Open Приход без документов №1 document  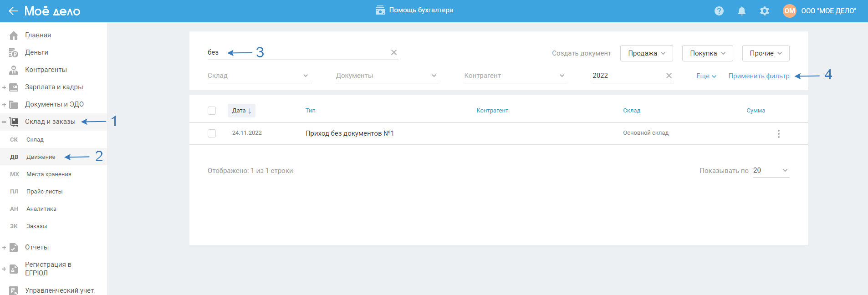click(349, 133)
